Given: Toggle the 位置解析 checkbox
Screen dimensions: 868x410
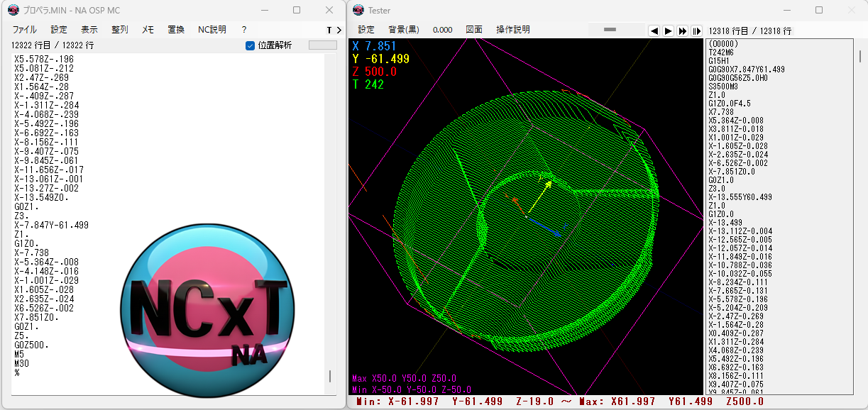Looking at the screenshot, I should [250, 45].
